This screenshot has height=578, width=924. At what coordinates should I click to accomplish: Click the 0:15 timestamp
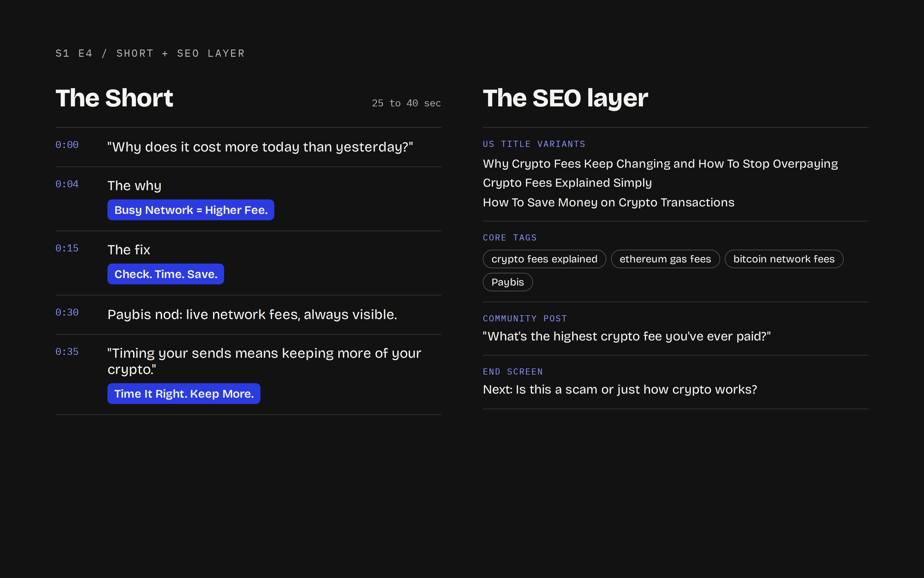tap(67, 249)
